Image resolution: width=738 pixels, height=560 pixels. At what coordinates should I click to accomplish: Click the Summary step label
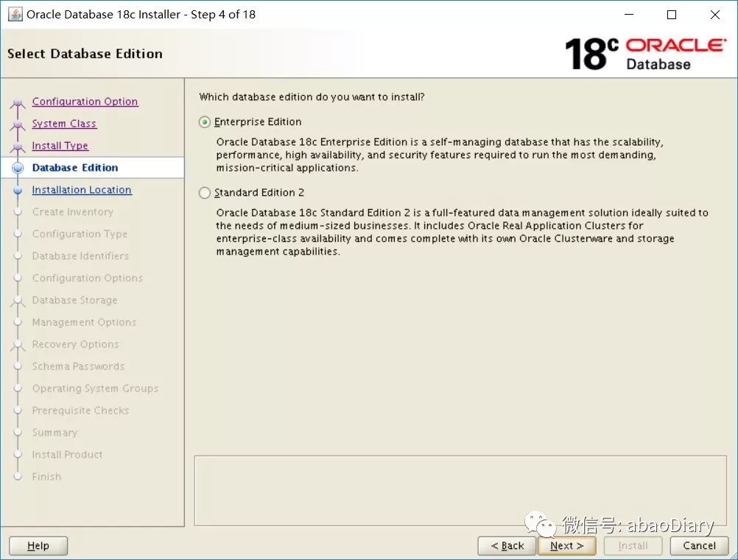pos(55,433)
